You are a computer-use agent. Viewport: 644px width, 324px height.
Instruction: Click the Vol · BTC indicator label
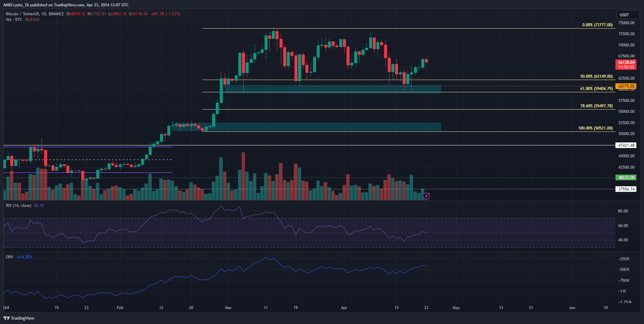point(14,20)
